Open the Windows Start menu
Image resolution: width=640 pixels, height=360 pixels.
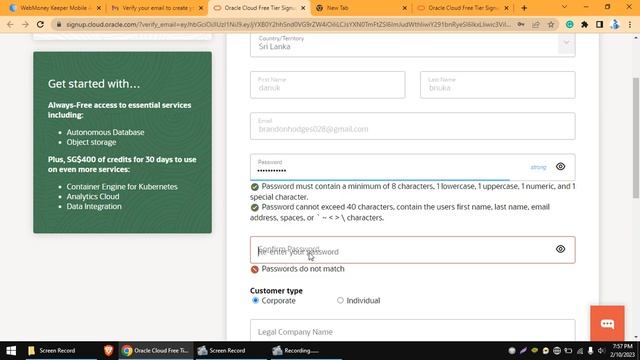pos(11,350)
